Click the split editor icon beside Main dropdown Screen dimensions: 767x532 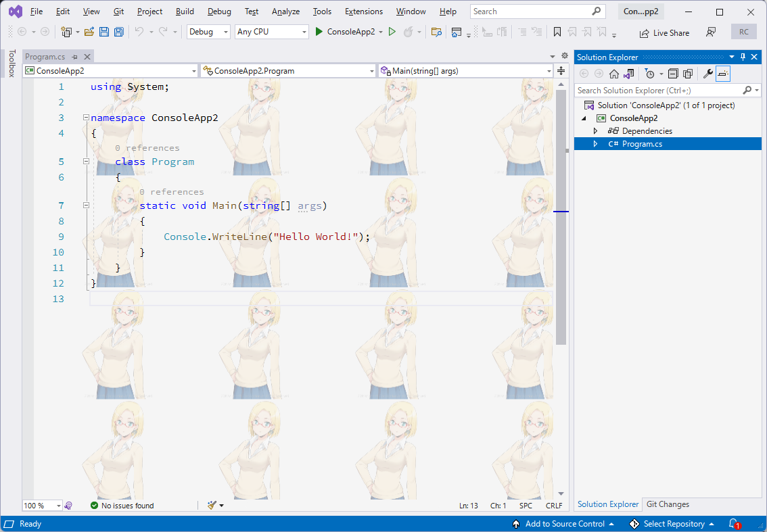tap(561, 71)
